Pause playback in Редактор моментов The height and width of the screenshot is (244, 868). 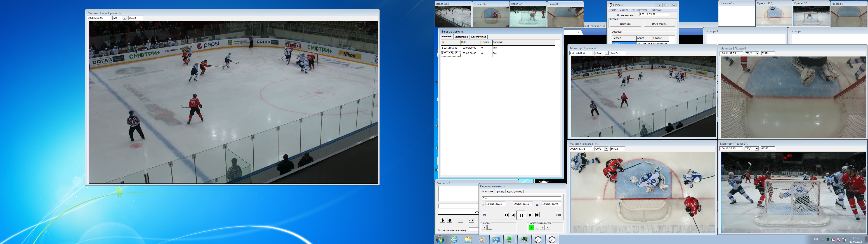(x=521, y=215)
